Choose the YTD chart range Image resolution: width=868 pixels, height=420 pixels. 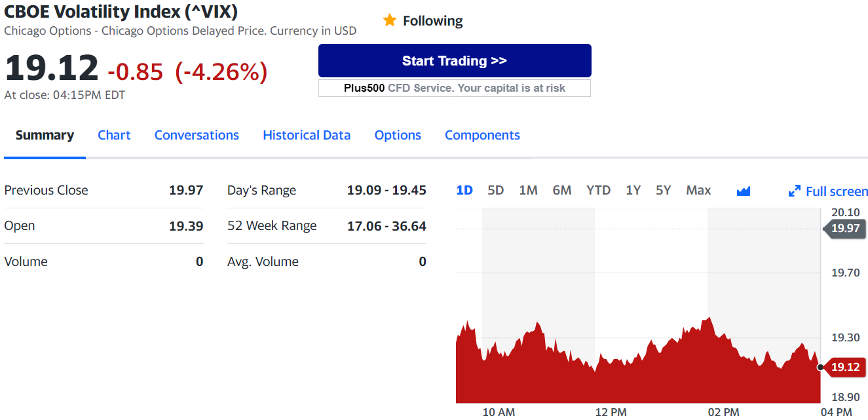coord(598,190)
